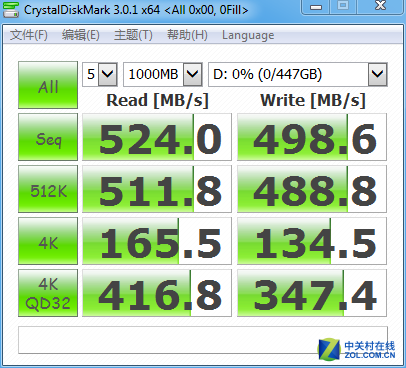Open the D: drive selection dropdown

(298, 74)
